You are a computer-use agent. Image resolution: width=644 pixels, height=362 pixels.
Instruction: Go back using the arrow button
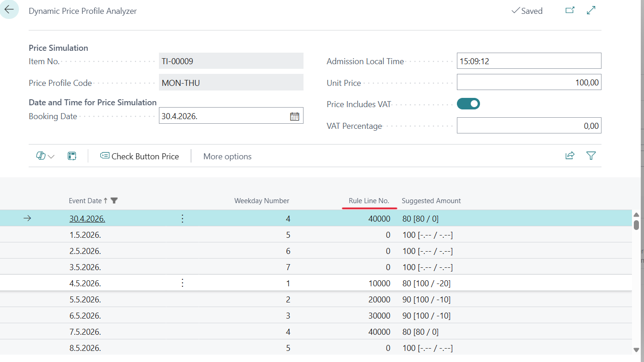[x=9, y=10]
